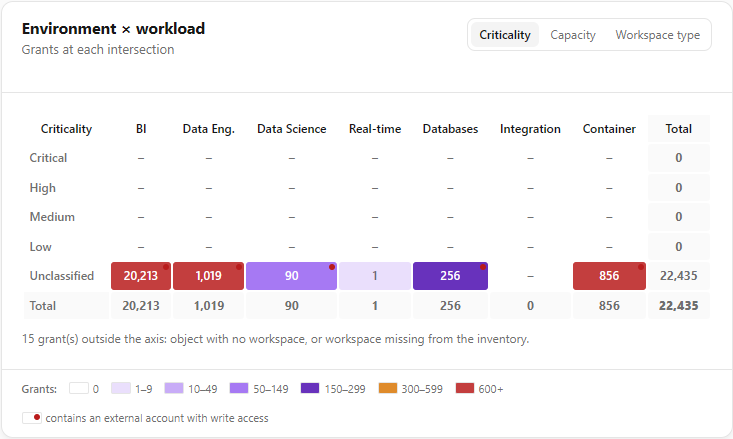Viewport: 733px width, 439px height.
Task: Open the Unclassified Container cell showing 856
Action: (x=609, y=276)
